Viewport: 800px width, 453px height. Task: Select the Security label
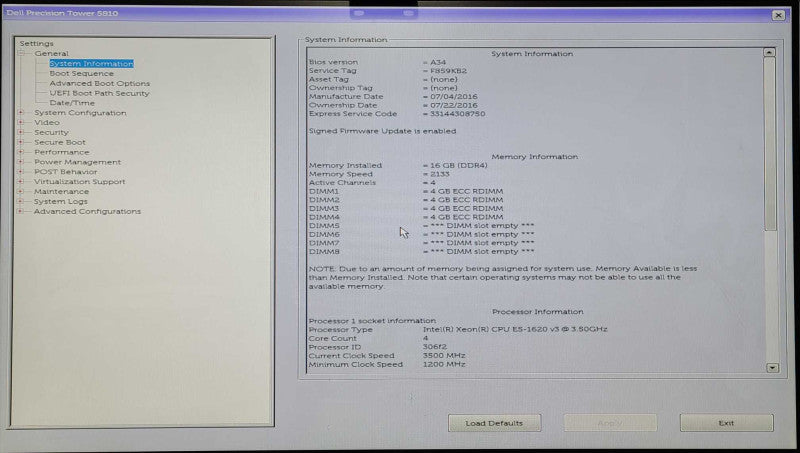(51, 132)
